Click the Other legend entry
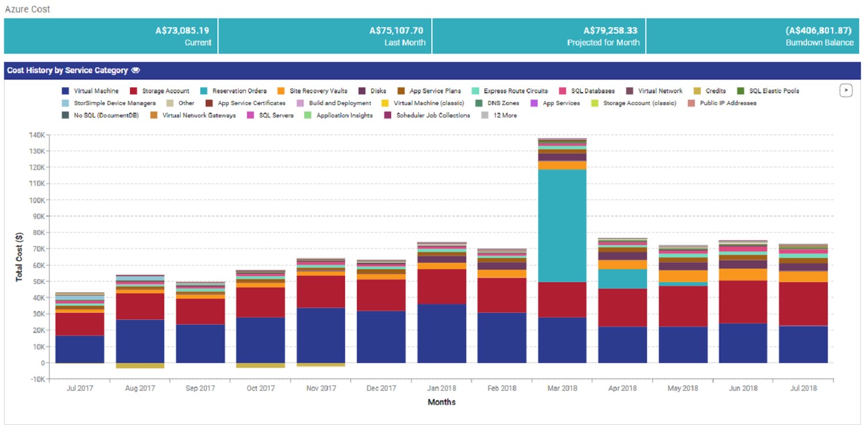This screenshot has width=868, height=425. 180,103
